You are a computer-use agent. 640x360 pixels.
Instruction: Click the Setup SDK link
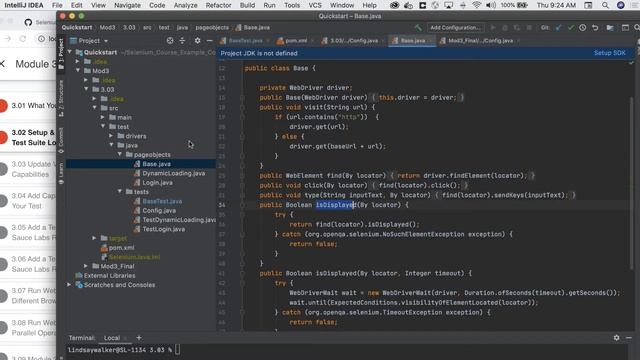(609, 53)
